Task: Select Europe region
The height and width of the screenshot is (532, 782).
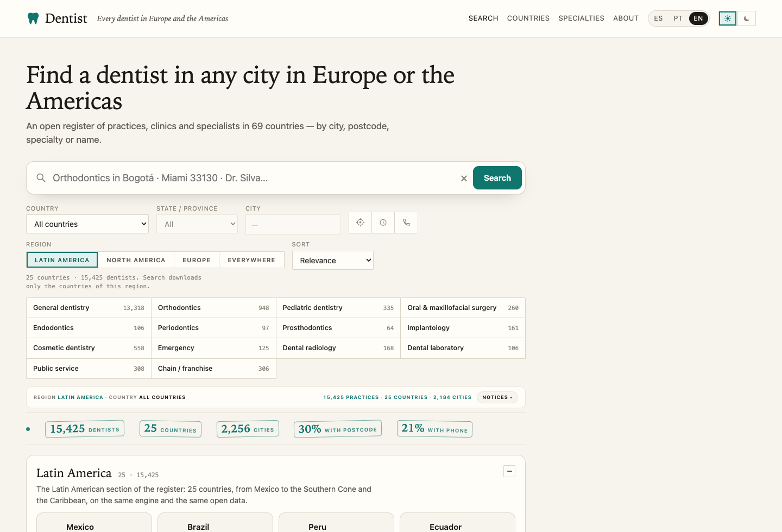Action: pyautogui.click(x=197, y=260)
